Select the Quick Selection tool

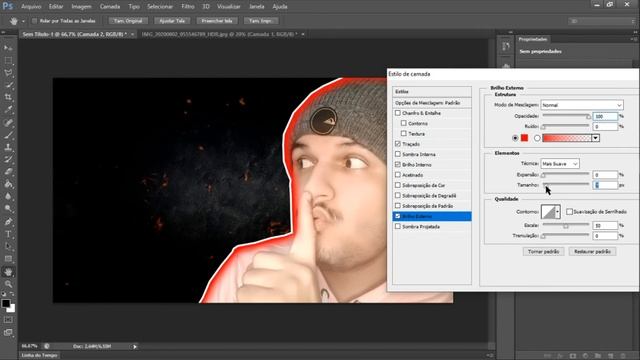coord(8,85)
